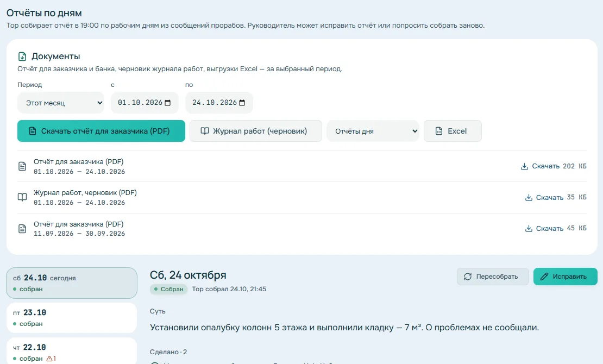
Task: Click the 'Сделано · 2' label
Action: [168, 352]
